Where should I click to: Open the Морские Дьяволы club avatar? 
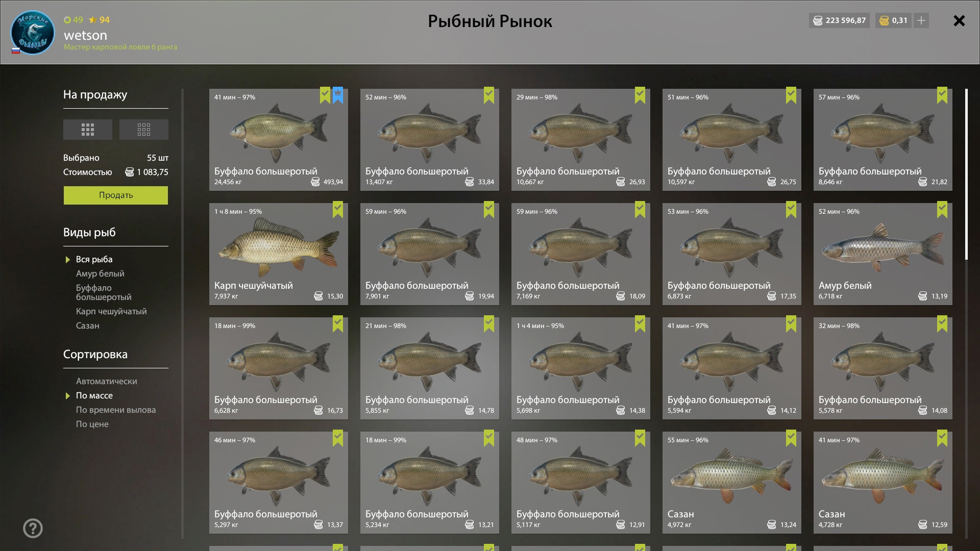pos(33,33)
